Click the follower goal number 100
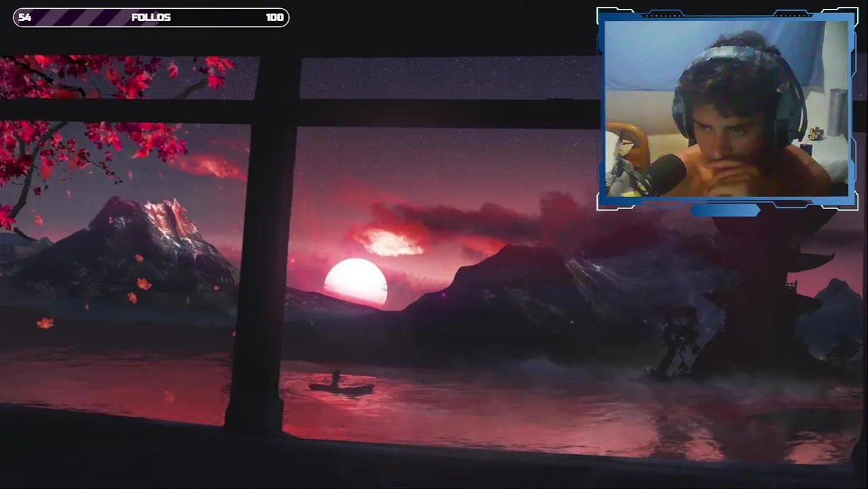This screenshot has width=868, height=489. coord(274,18)
